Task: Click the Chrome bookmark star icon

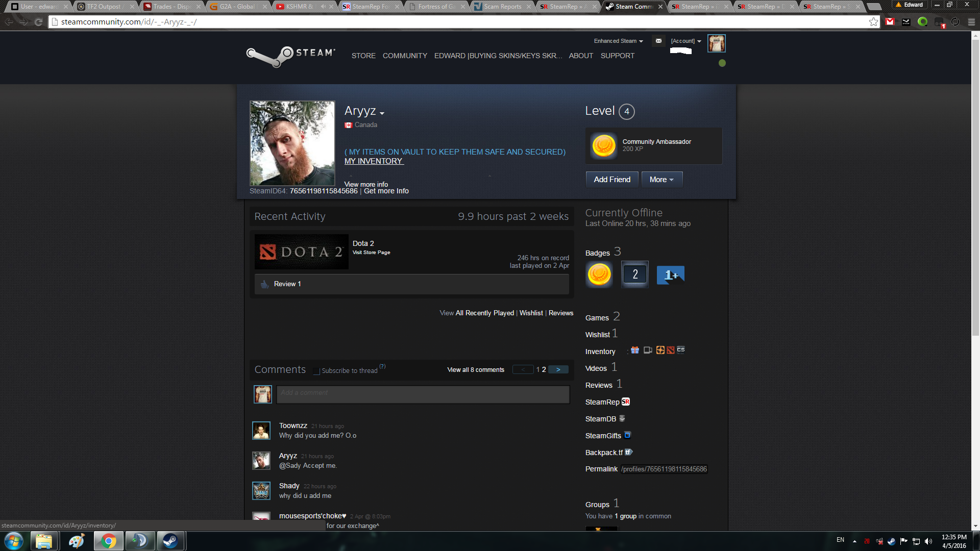Action: 873,22
